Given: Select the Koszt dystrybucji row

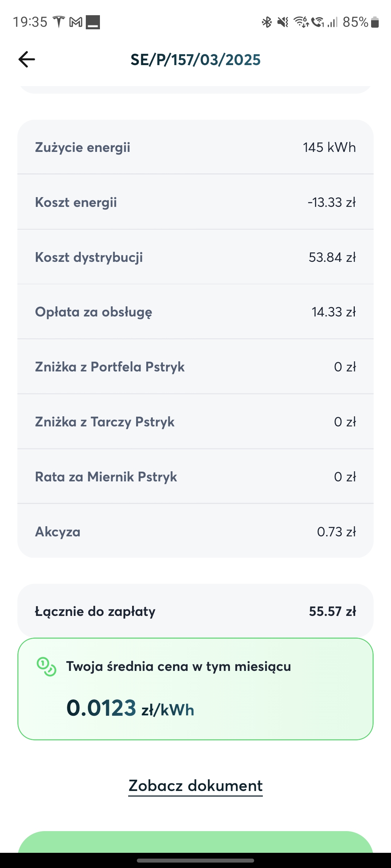Looking at the screenshot, I should (x=195, y=257).
